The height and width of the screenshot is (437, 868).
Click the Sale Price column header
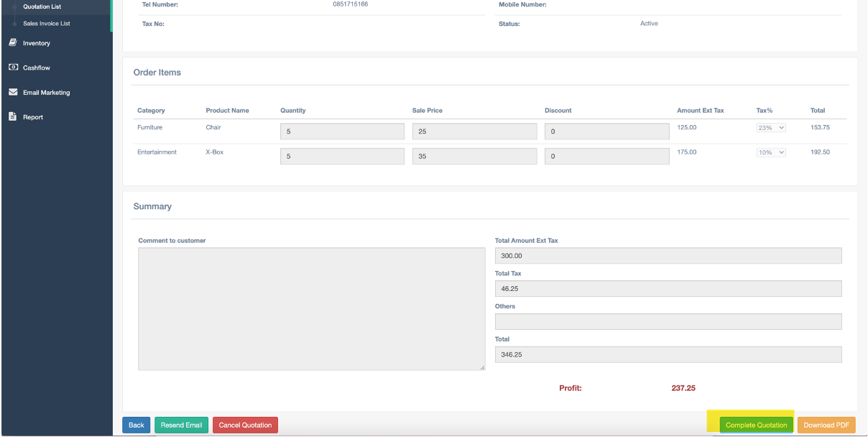pyautogui.click(x=428, y=111)
